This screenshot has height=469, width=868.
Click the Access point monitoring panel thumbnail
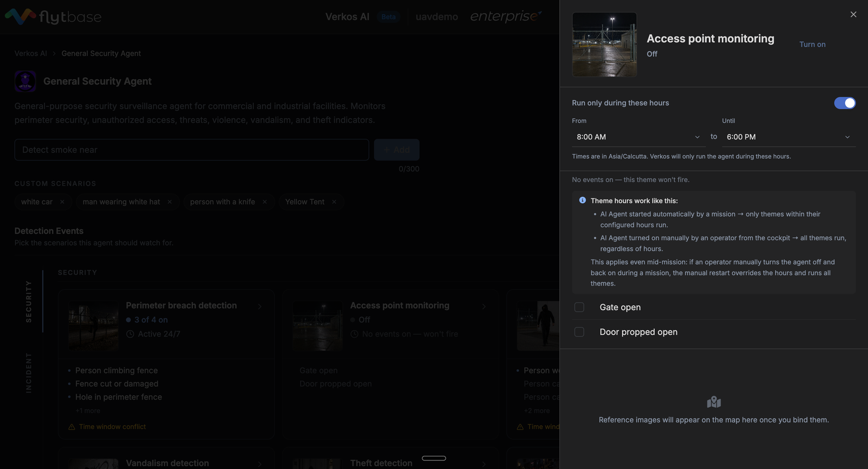pos(604,45)
